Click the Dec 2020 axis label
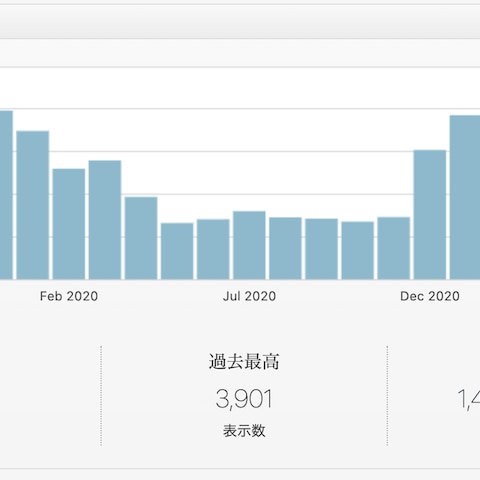480x480 pixels. click(x=430, y=296)
